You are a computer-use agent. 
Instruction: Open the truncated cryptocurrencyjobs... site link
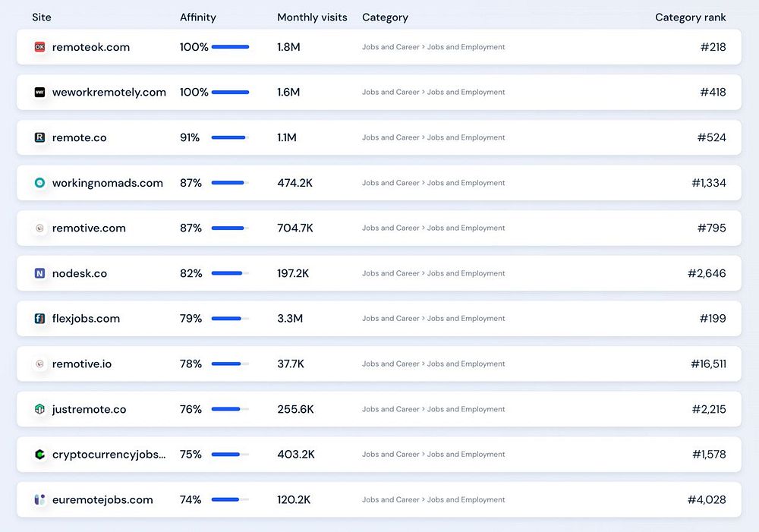pyautogui.click(x=109, y=455)
